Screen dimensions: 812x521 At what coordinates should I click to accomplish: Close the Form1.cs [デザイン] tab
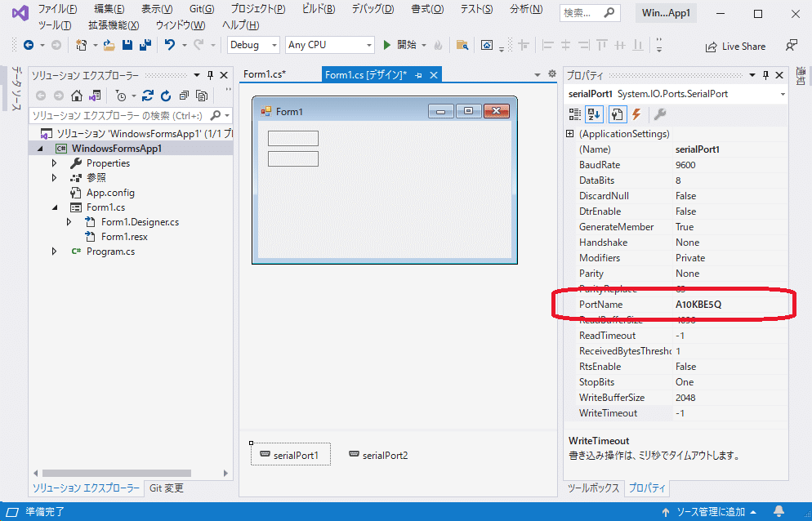(x=434, y=75)
